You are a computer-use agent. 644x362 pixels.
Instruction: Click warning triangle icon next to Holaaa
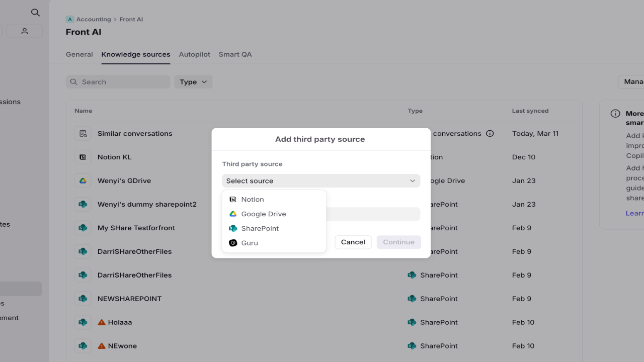point(102,322)
